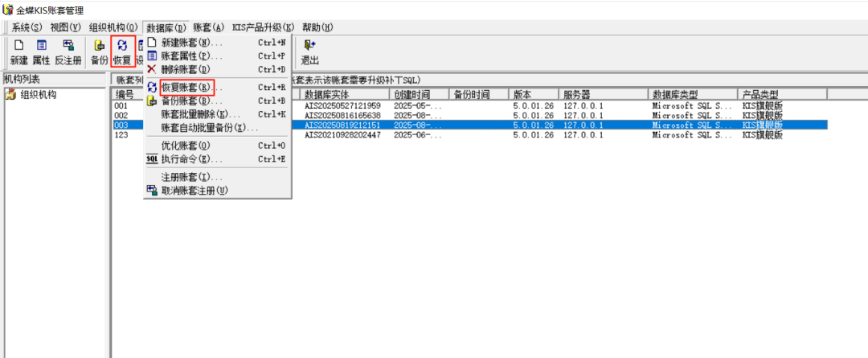Click Microsoft SQL S... in the AIS20250816165638 row
The image size is (868, 358).
(693, 115)
